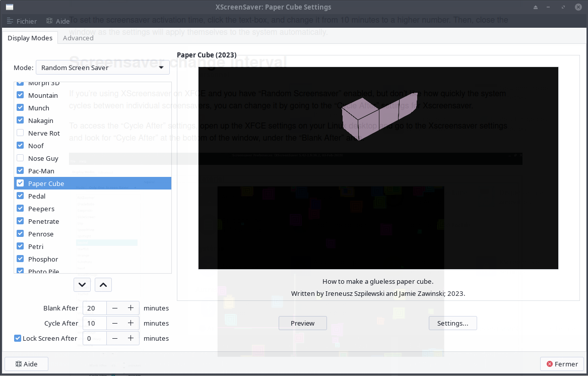Open the Aide menu in menu bar

pyautogui.click(x=58, y=21)
